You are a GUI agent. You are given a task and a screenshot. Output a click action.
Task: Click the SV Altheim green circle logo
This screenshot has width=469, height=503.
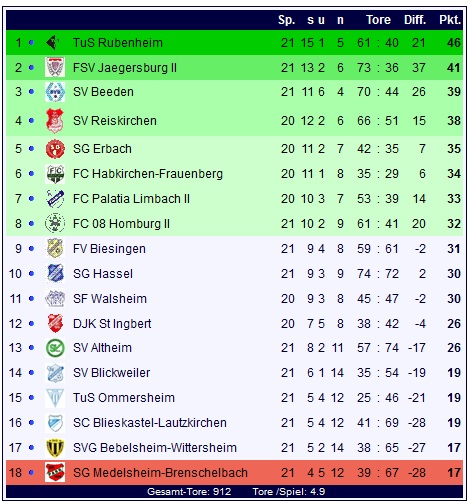point(55,348)
